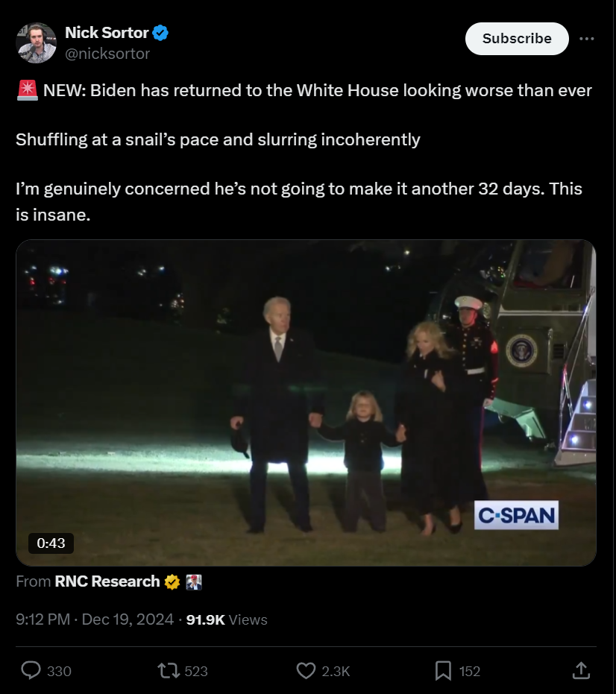
Task: Open Nick Sortor's profile avatar
Action: click(36, 43)
